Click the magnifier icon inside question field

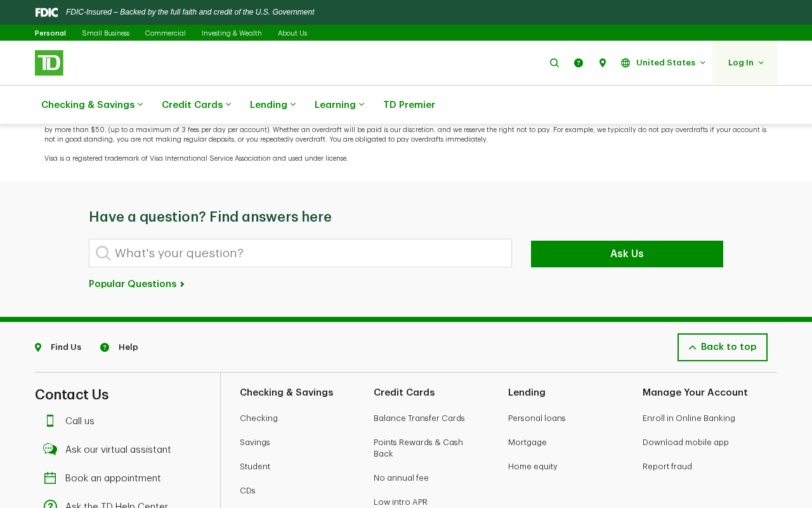[103, 253]
